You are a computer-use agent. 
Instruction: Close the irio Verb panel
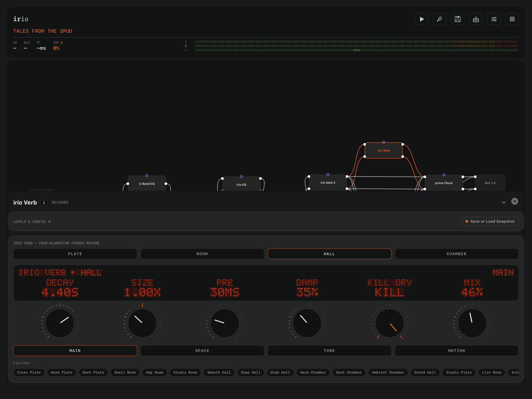pos(515,201)
